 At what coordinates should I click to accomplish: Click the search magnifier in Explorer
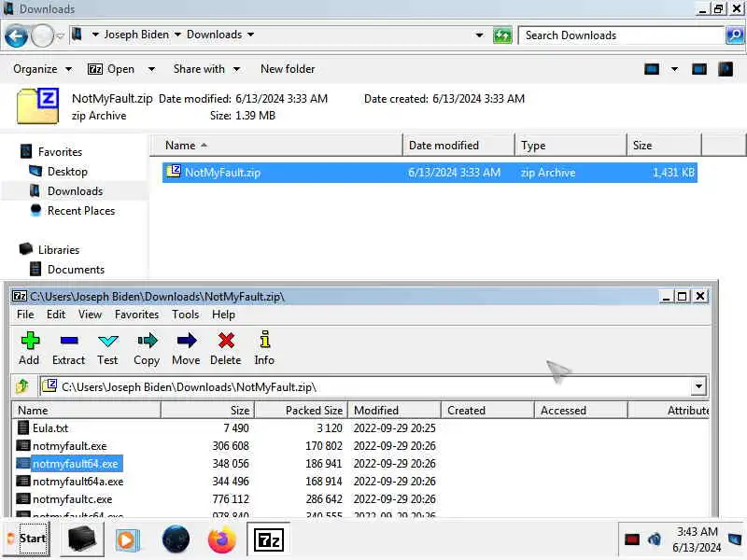[734, 35]
